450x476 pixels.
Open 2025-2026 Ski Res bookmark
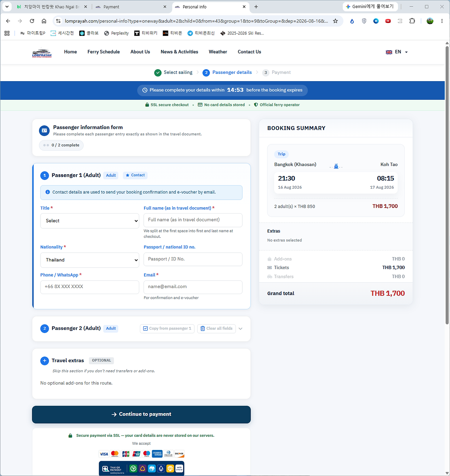click(x=242, y=33)
